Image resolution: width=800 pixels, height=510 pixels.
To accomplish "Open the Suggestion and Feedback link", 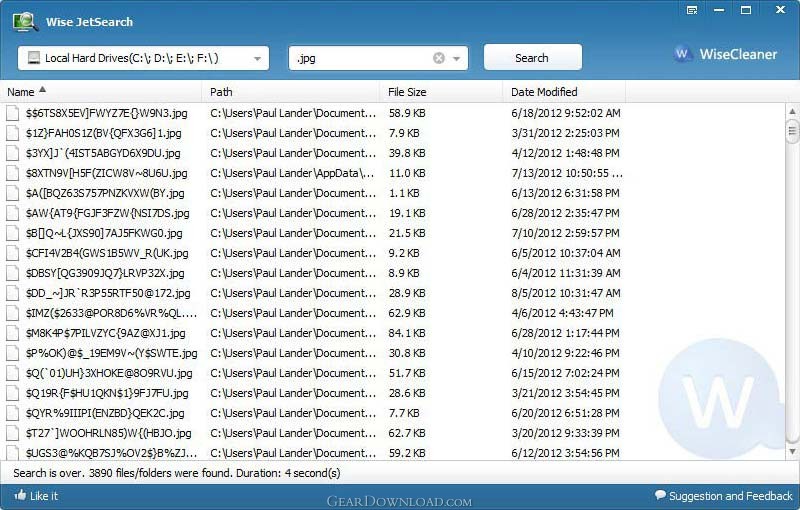I will (731, 496).
